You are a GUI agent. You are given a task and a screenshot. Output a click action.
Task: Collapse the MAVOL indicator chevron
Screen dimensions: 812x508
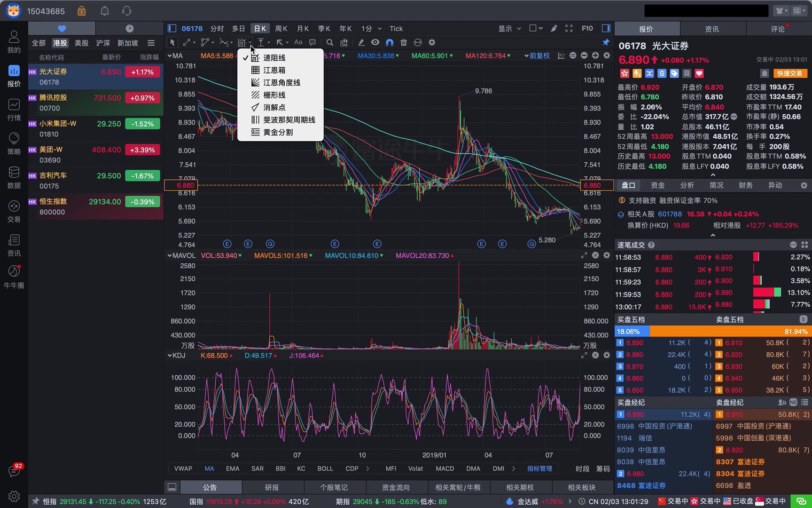click(x=170, y=255)
